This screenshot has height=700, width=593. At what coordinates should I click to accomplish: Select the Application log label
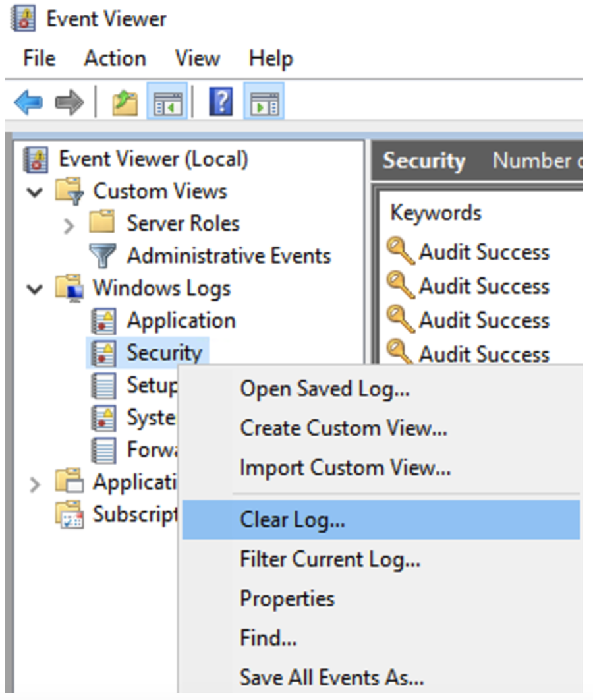pyautogui.click(x=181, y=322)
